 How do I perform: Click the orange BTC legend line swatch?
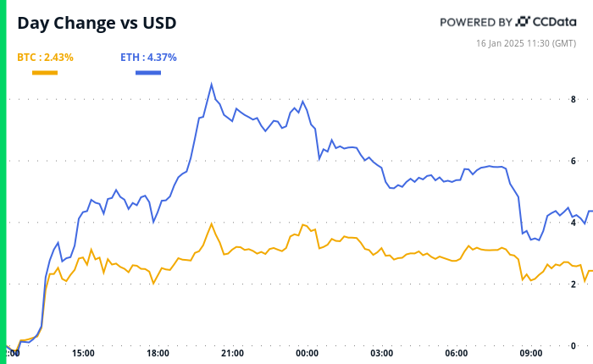pyautogui.click(x=45, y=73)
